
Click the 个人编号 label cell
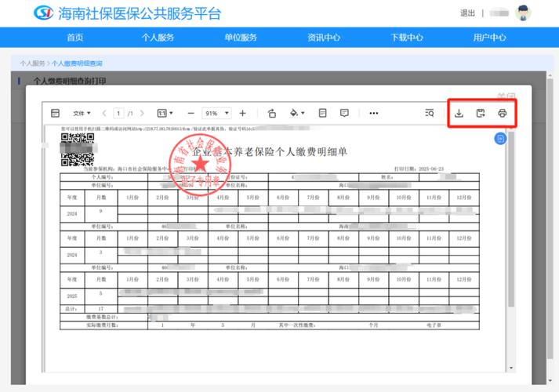[103, 177]
